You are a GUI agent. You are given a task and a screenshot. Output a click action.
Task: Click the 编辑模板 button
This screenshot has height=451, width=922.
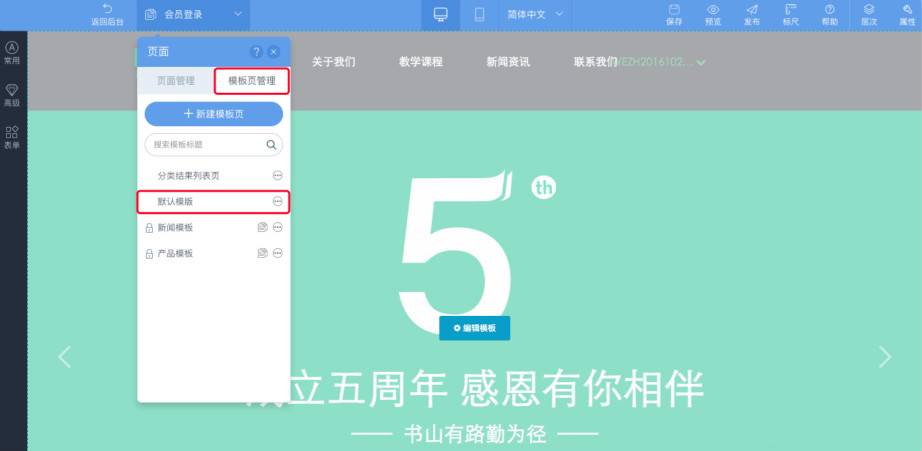click(475, 328)
